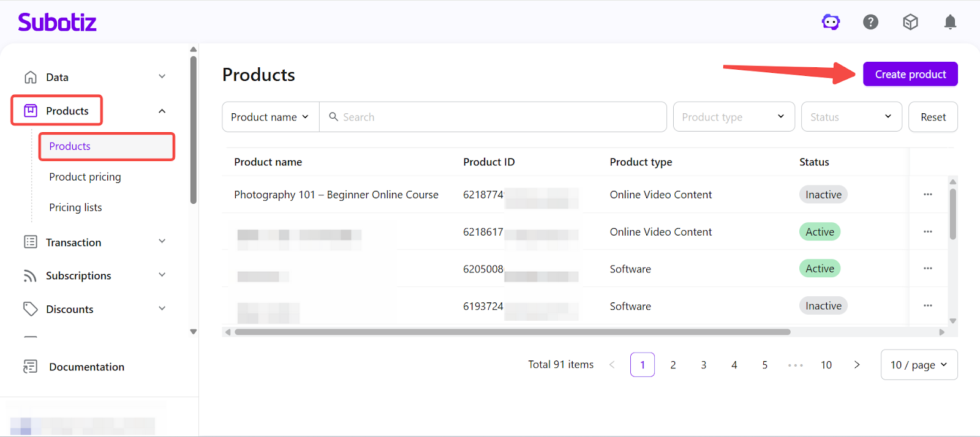This screenshot has height=437, width=980.
Task: Open the notifications bell
Action: 950,23
